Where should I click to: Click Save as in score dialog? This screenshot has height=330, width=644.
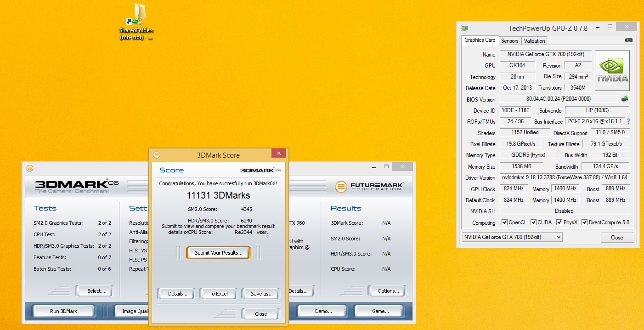click(261, 294)
